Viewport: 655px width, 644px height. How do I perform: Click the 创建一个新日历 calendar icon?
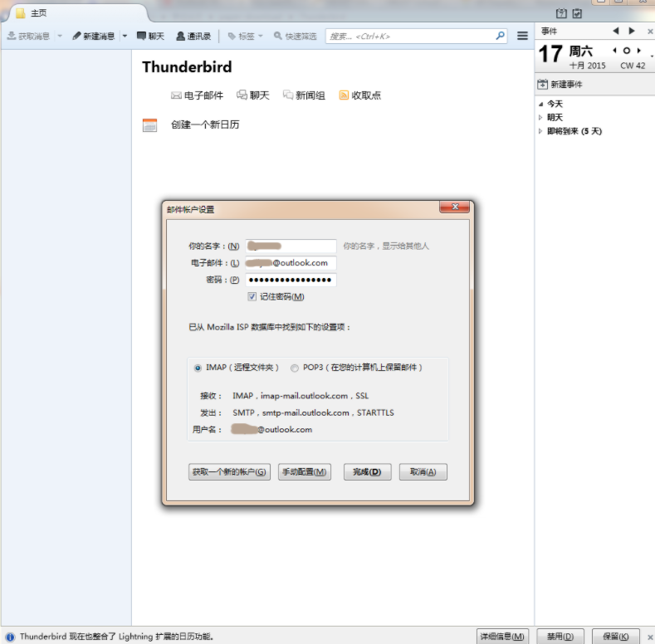pos(149,125)
